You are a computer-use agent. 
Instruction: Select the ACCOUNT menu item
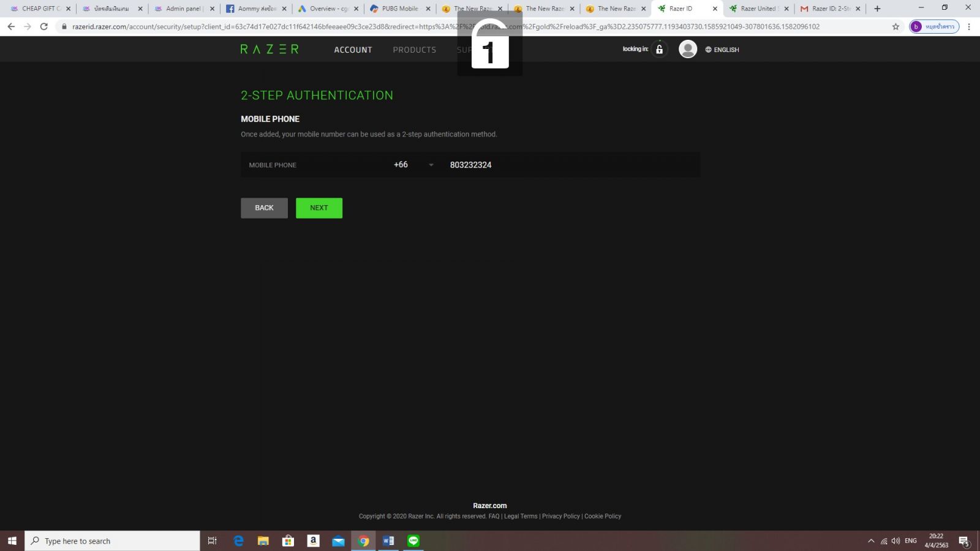tap(353, 50)
